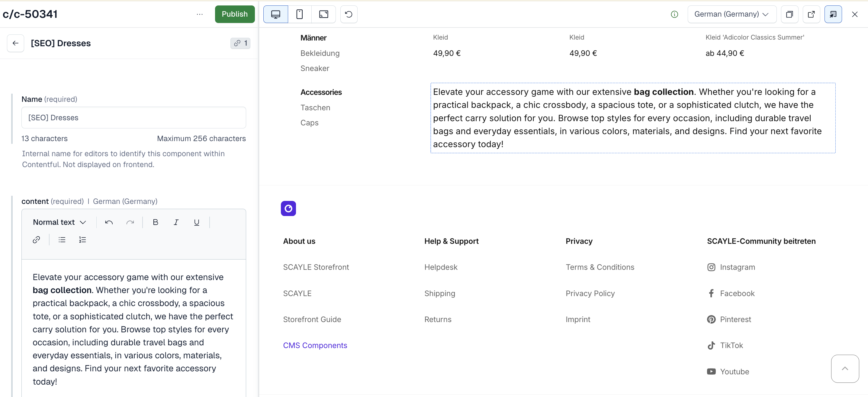
Task: Toggle underline formatting in the content editor
Action: (196, 222)
